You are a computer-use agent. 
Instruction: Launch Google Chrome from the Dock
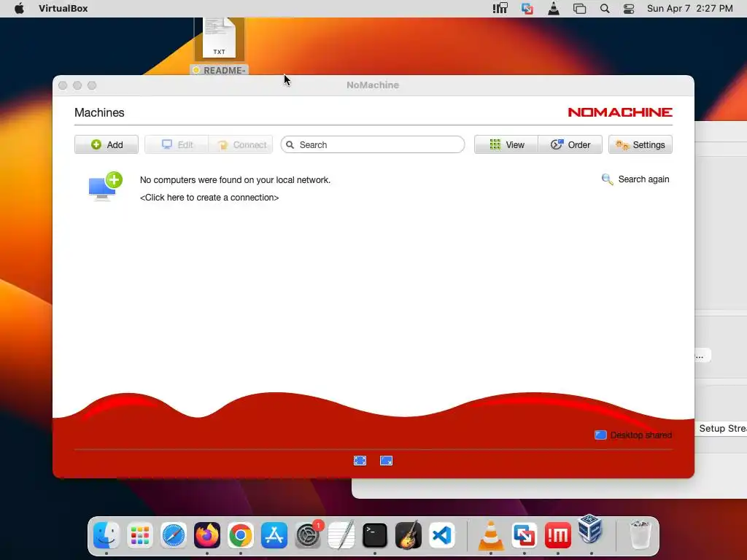pos(241,535)
